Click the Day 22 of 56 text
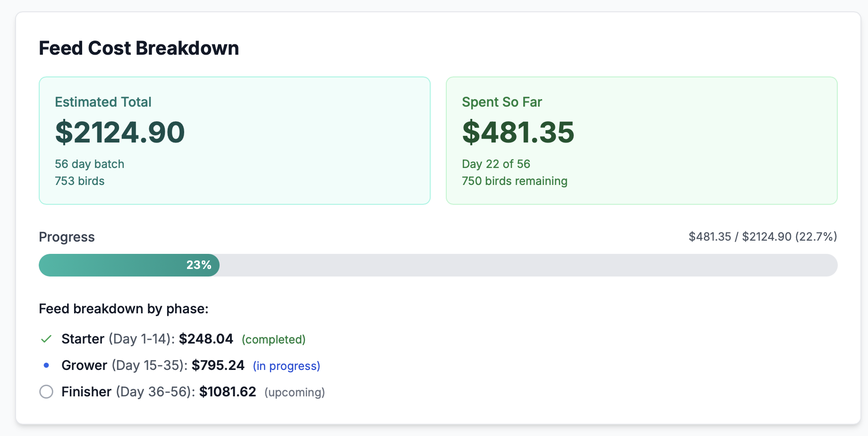Screen dimensions: 868x436 [x=496, y=164]
